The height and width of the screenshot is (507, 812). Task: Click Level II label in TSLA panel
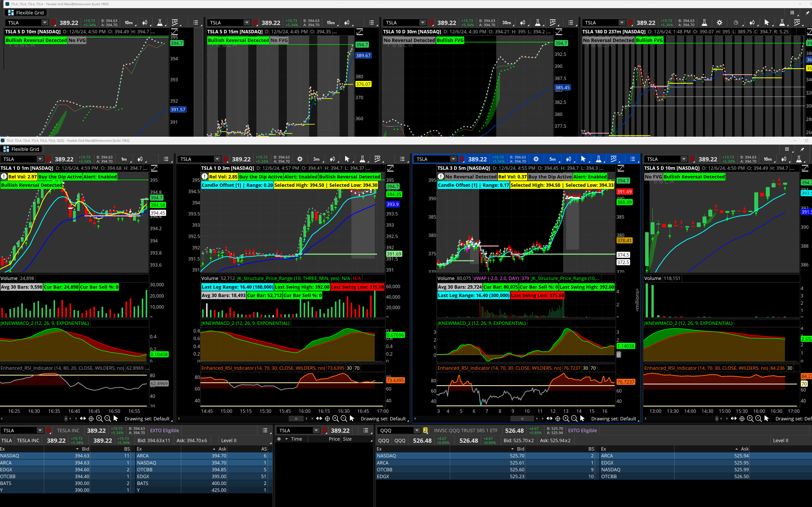(229, 441)
